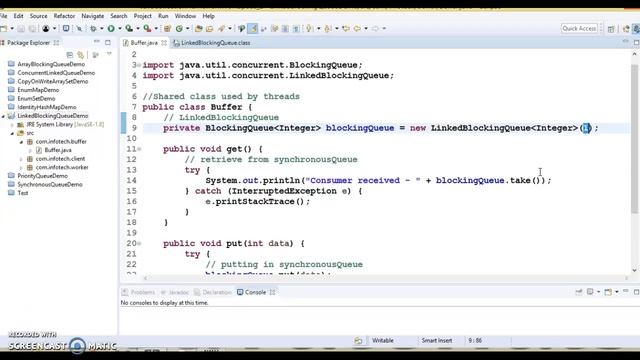This screenshot has height=360, width=640.
Task: Click the Debug bug icon in toolbar
Action: tap(93, 29)
